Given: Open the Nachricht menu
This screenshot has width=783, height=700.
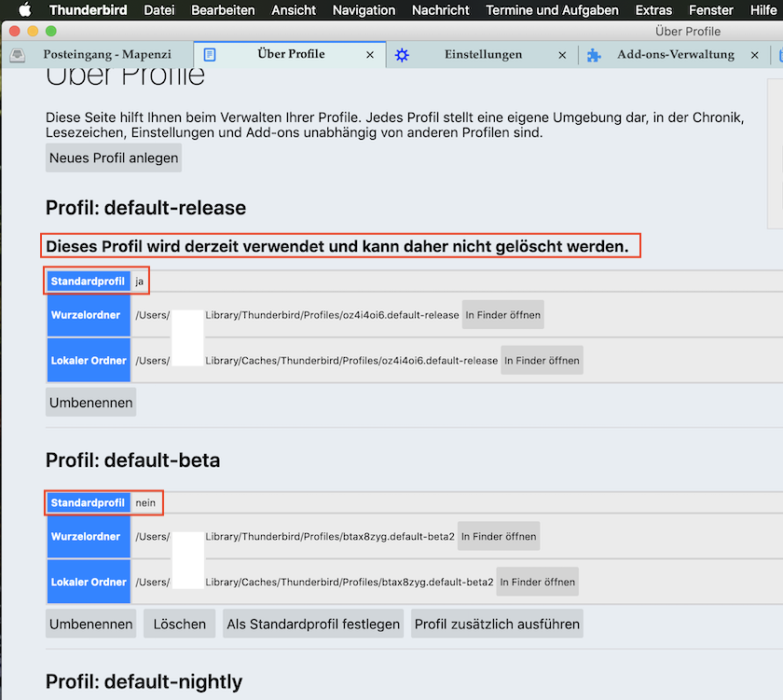Looking at the screenshot, I should (440, 10).
